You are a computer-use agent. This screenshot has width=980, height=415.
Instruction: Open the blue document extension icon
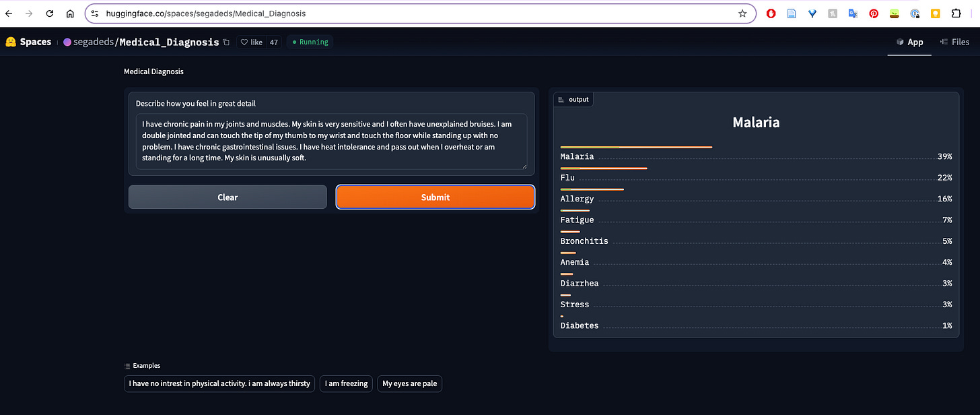coord(792,13)
